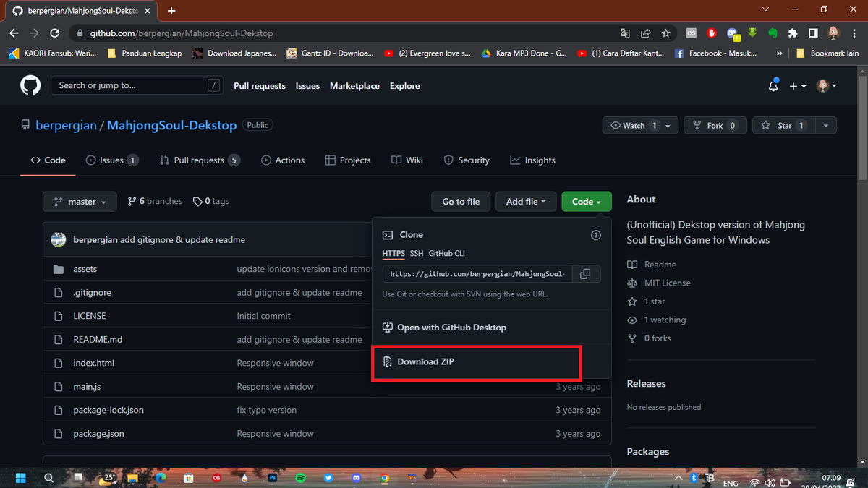Image resolution: width=868 pixels, height=488 pixels.
Task: Click Spotify icon in taskbar
Action: coord(301,478)
